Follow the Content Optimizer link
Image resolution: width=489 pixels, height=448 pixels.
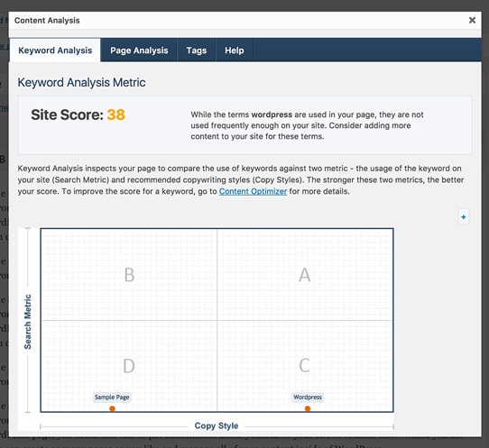tap(253, 191)
